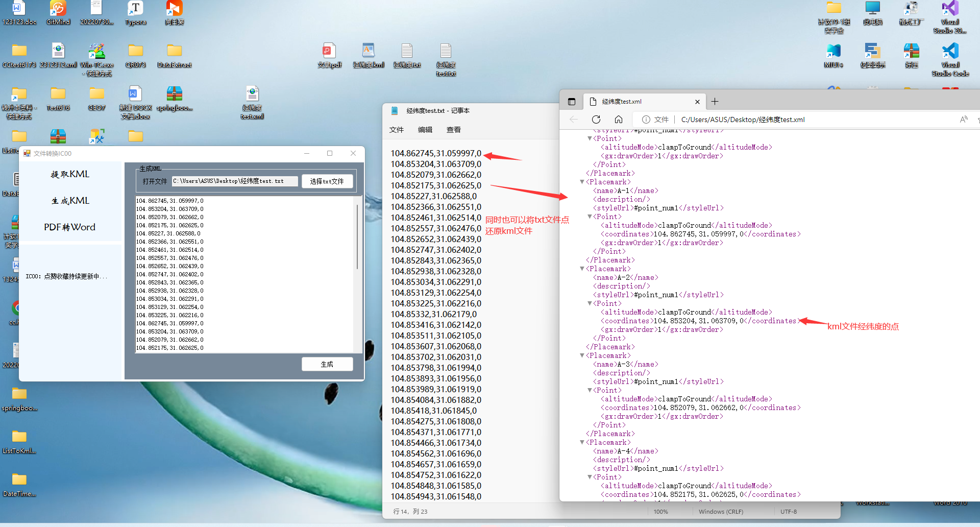Select the Test616 folder on desktop

[58, 98]
